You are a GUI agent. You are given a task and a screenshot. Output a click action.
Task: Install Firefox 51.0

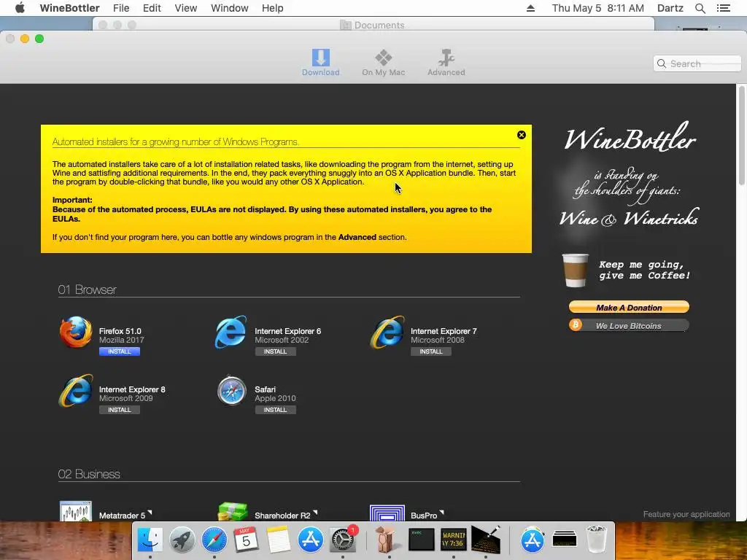click(120, 351)
